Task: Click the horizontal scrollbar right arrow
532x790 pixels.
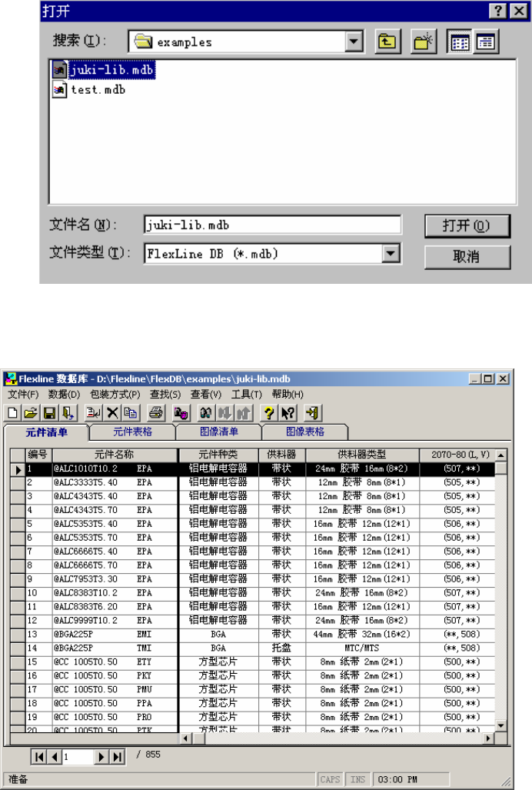Action: [x=487, y=738]
